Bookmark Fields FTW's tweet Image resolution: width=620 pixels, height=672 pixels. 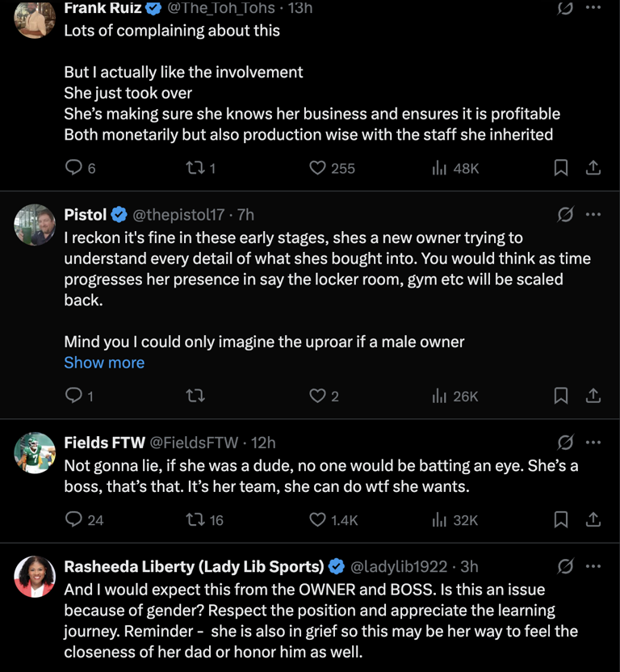(560, 520)
